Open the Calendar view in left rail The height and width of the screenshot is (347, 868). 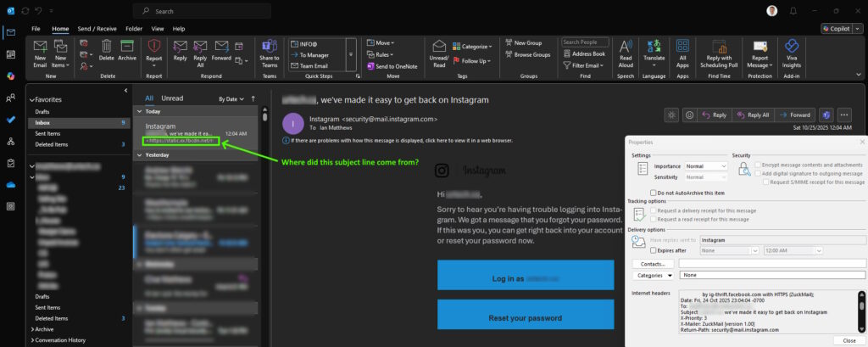click(10, 54)
